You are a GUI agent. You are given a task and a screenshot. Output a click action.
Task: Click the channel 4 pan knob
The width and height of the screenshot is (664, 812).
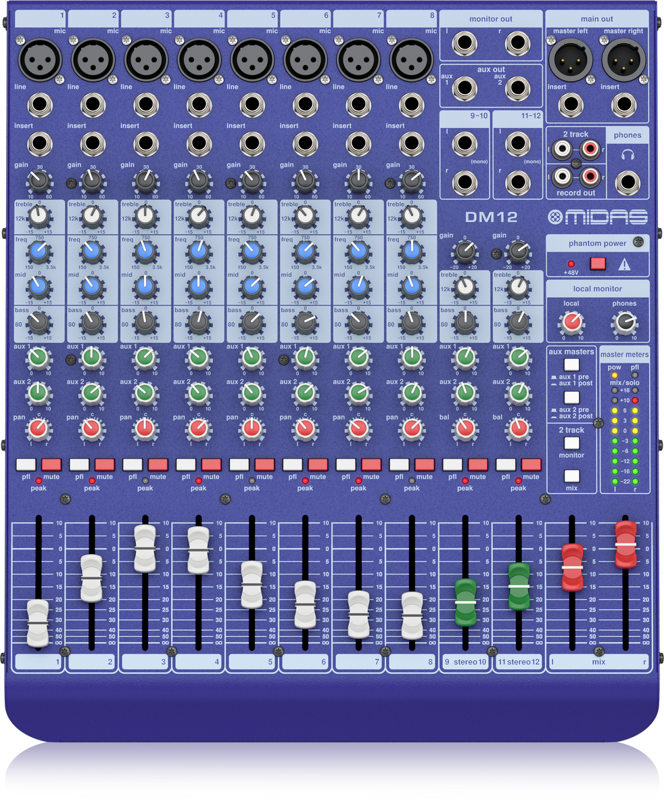(198, 428)
